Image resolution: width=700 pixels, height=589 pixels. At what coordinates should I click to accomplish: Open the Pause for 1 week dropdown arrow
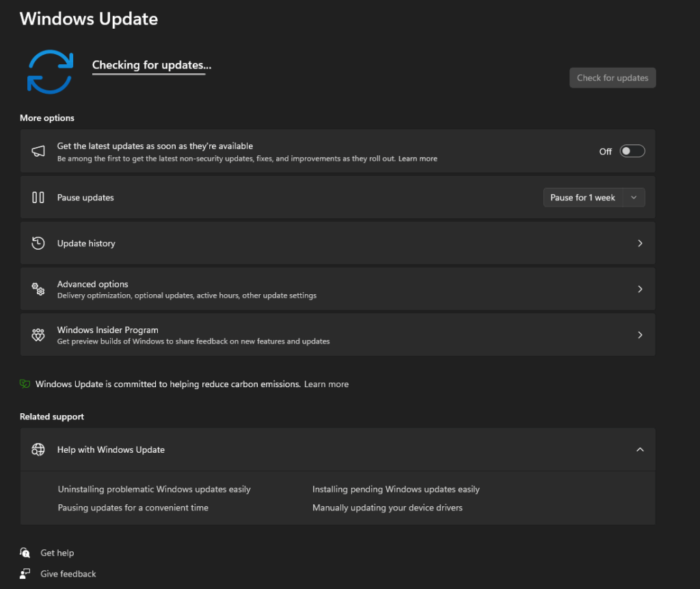(634, 198)
